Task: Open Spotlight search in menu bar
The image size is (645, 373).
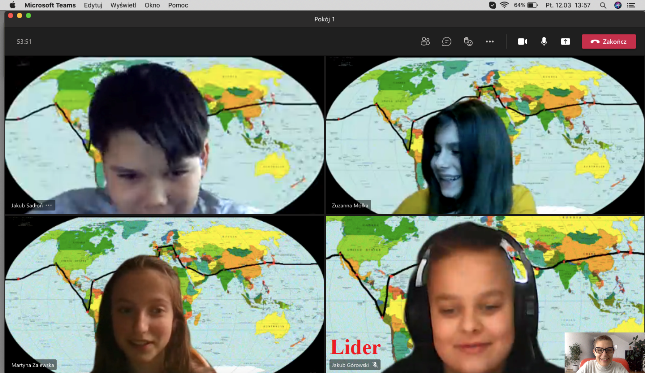Action: pos(603,5)
